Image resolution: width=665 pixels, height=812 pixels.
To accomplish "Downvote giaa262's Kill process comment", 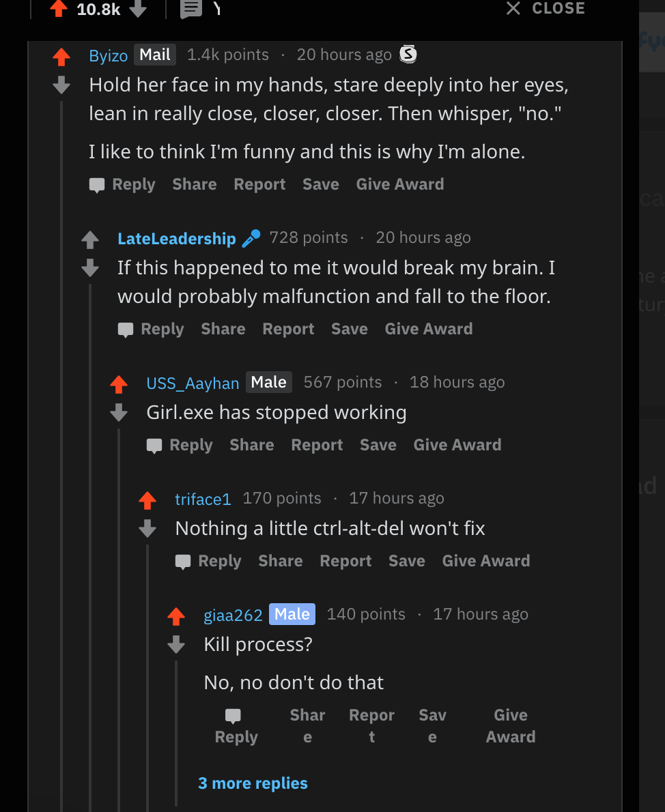I will 176,645.
